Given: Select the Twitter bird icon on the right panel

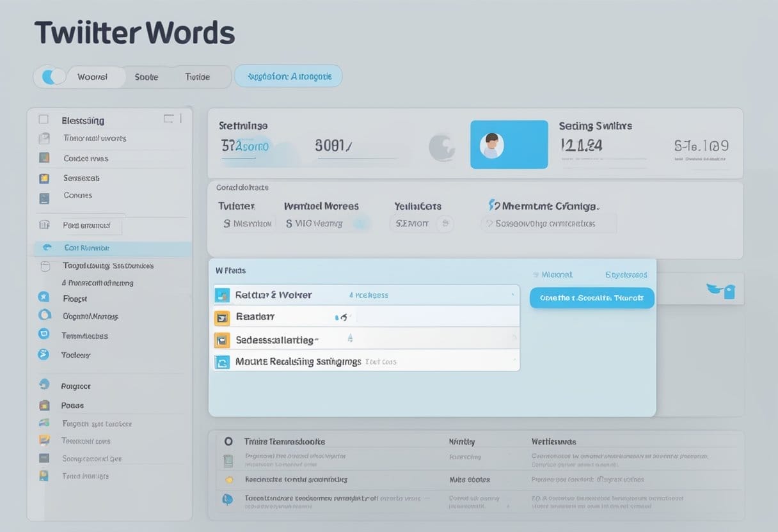Looking at the screenshot, I should [722, 290].
